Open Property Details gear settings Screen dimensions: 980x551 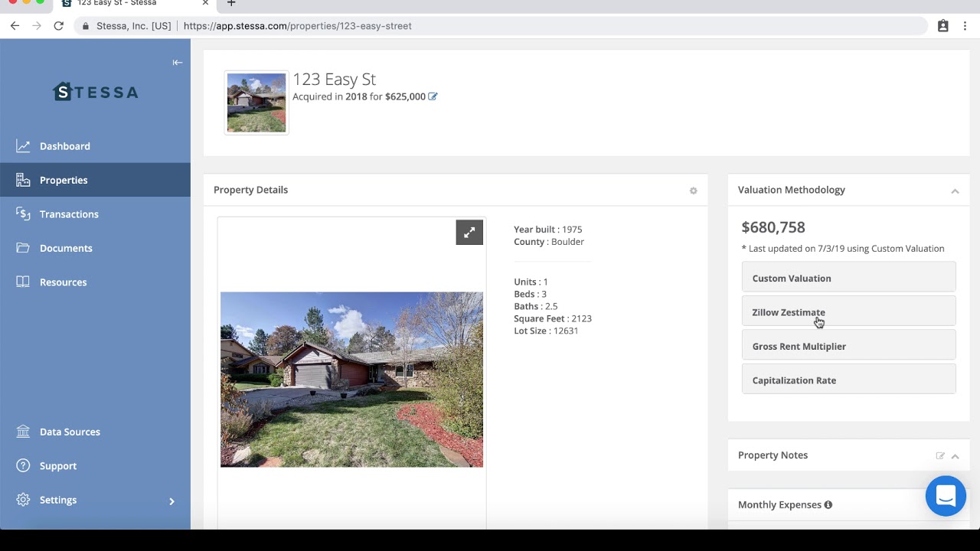point(694,191)
